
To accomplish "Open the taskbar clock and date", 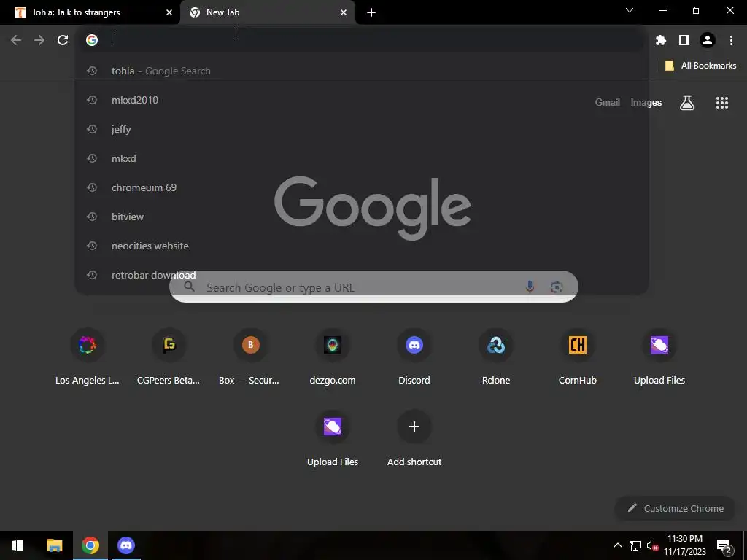I will point(684,545).
